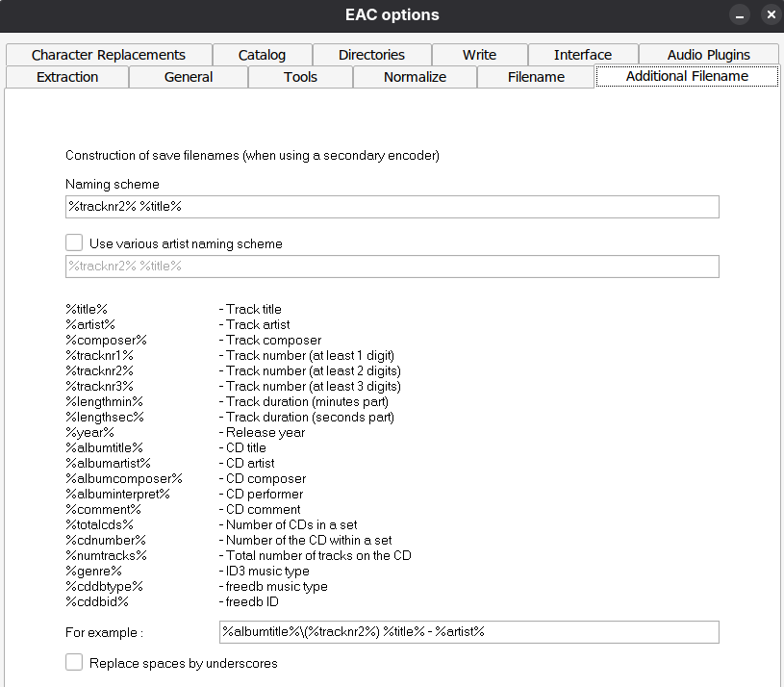Image resolution: width=784 pixels, height=687 pixels.
Task: Switch to the Normalize tab
Action: (415, 77)
